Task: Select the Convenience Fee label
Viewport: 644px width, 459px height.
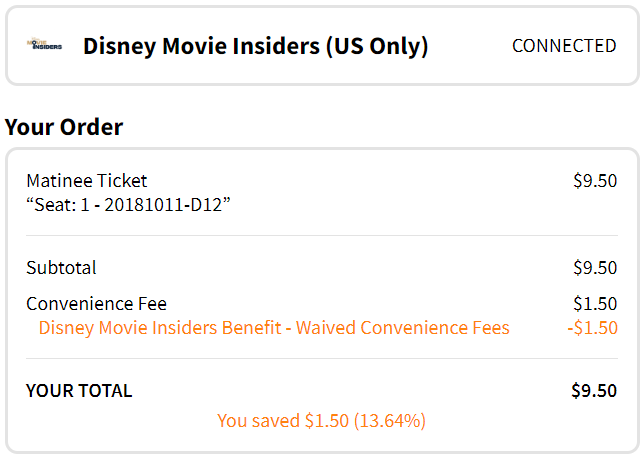Action: point(97,304)
